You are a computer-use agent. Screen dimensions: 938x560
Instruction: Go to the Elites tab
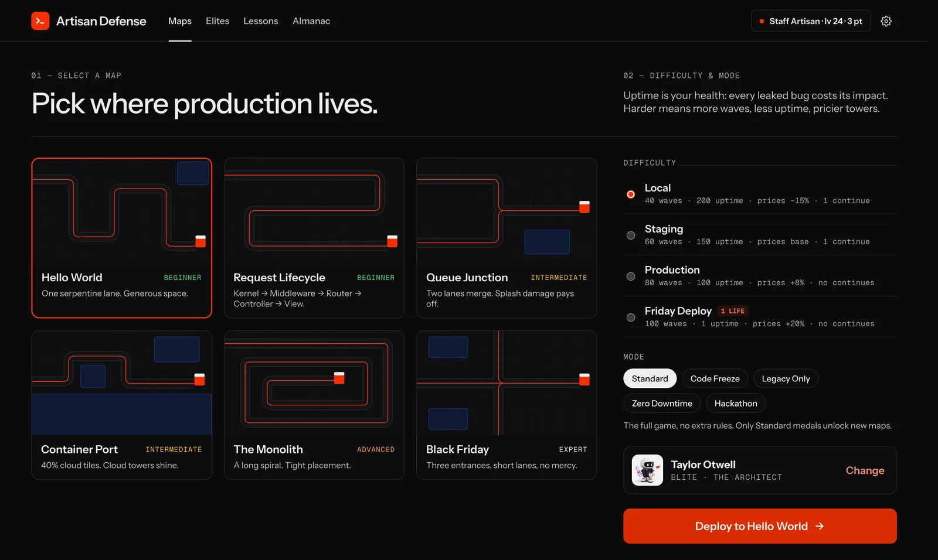217,21
